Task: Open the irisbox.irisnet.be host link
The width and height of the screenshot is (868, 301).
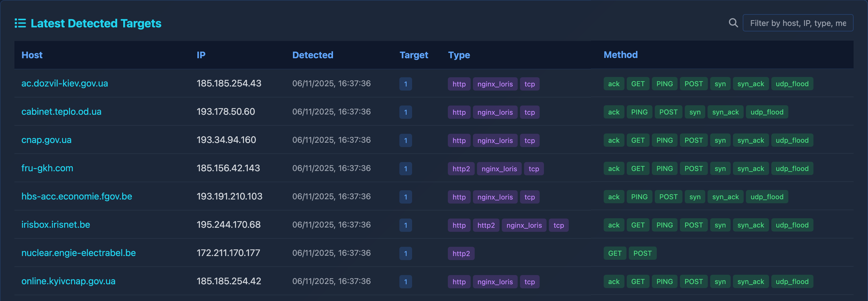Action: (x=56, y=225)
